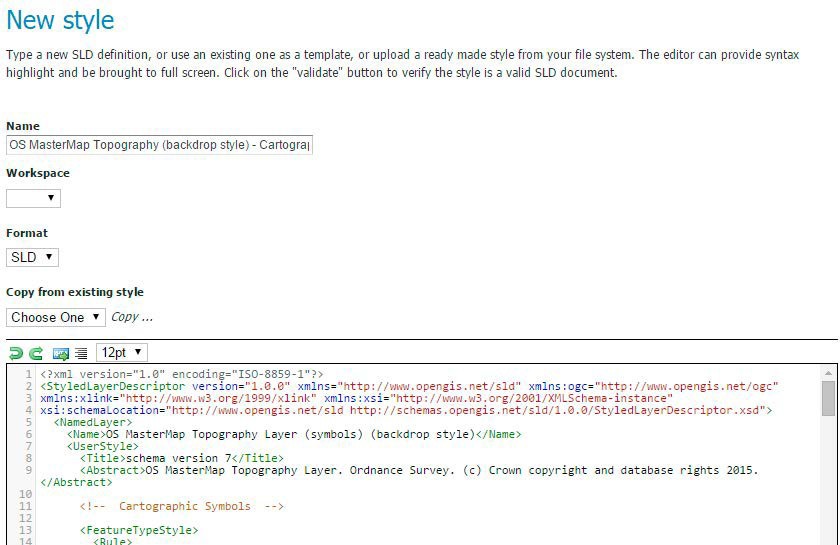The image size is (840, 545).
Task: Click the Workspace field label
Action: click(38, 173)
